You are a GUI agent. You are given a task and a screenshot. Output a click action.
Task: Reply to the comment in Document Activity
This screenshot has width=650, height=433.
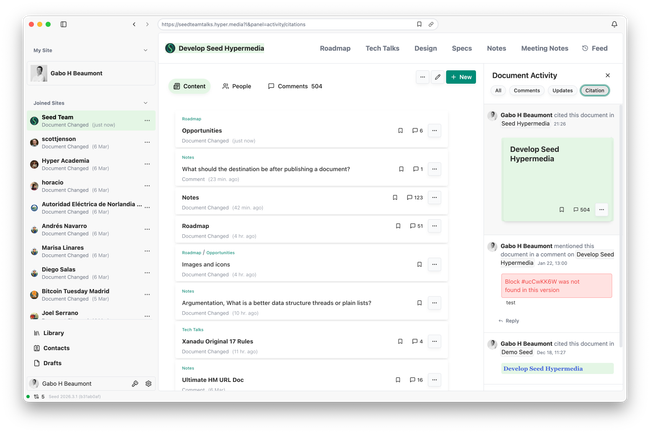(508, 321)
